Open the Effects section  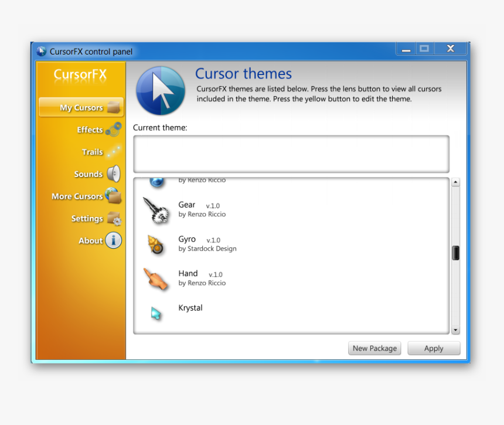coord(90,130)
